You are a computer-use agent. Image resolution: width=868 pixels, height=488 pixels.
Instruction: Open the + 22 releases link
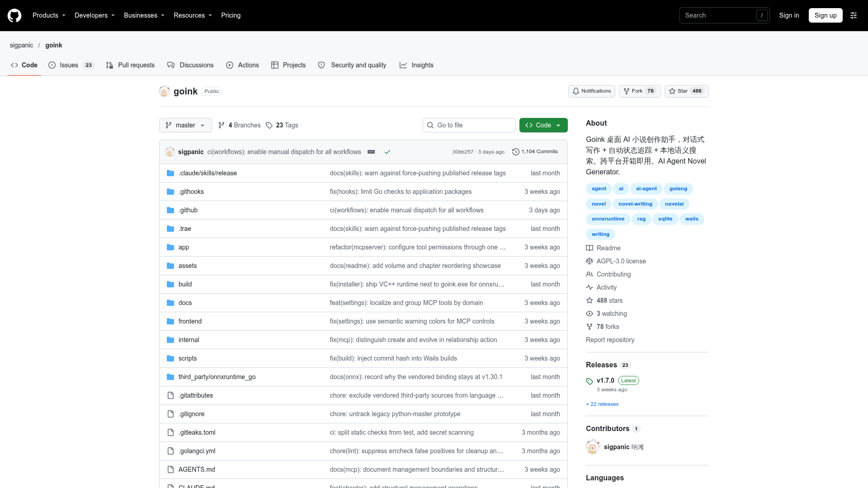pos(602,404)
